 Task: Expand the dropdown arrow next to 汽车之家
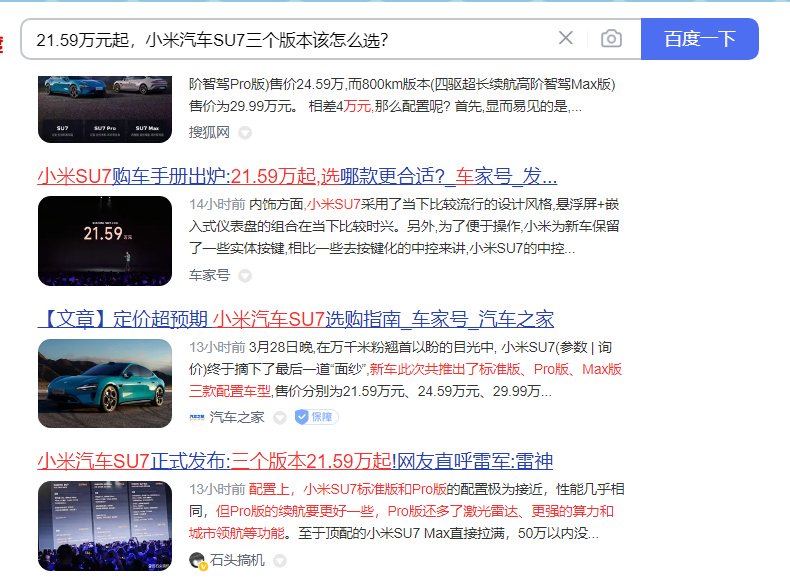pos(280,417)
